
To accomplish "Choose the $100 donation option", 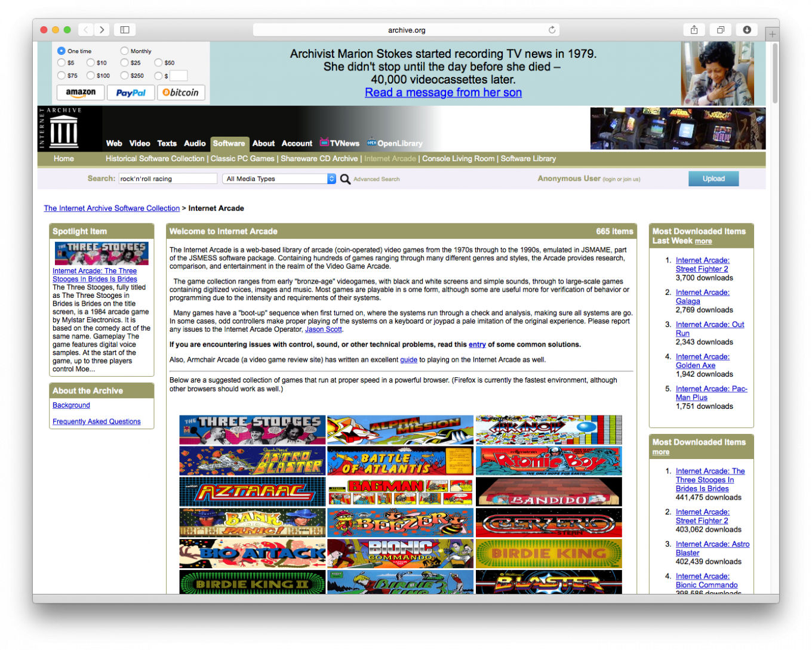I will (91, 76).
